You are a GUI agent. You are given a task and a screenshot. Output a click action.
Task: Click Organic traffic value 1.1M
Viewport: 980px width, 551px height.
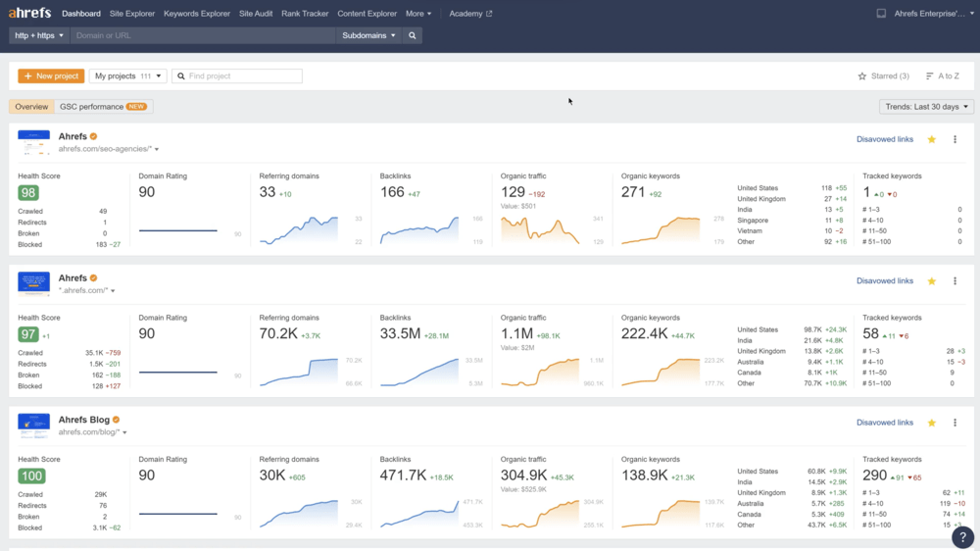(x=516, y=334)
